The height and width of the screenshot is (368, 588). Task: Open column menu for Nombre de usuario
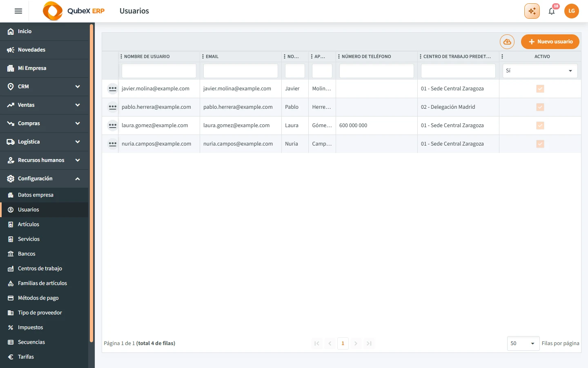tap(121, 56)
